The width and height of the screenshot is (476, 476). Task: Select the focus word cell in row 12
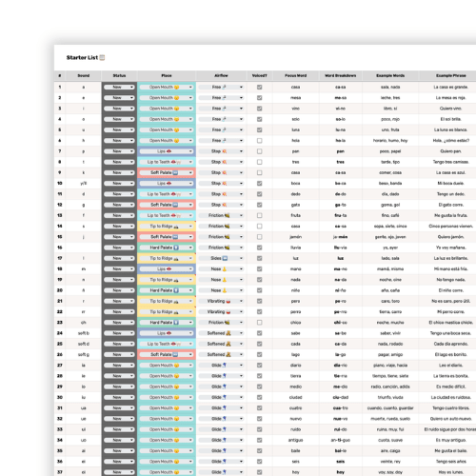point(296,205)
